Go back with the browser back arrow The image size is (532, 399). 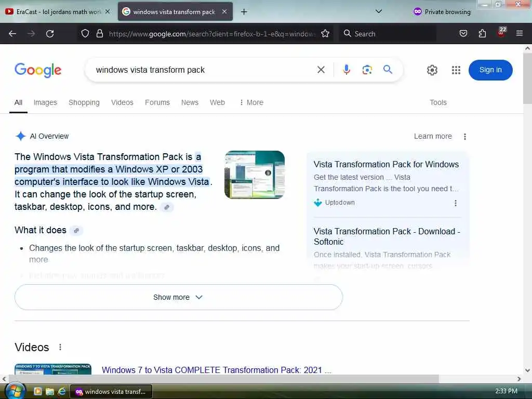click(x=12, y=34)
